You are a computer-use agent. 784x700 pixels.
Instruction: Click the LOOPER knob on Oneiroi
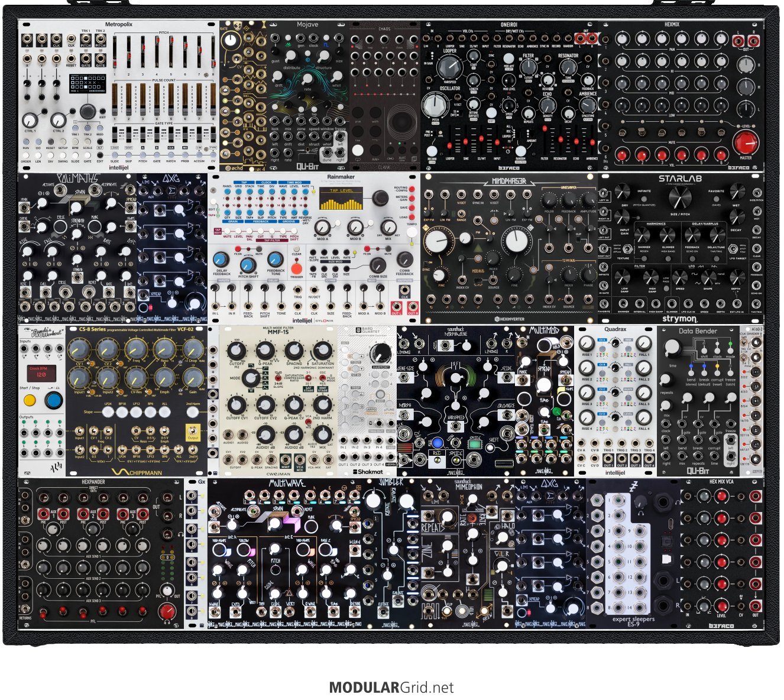449,66
